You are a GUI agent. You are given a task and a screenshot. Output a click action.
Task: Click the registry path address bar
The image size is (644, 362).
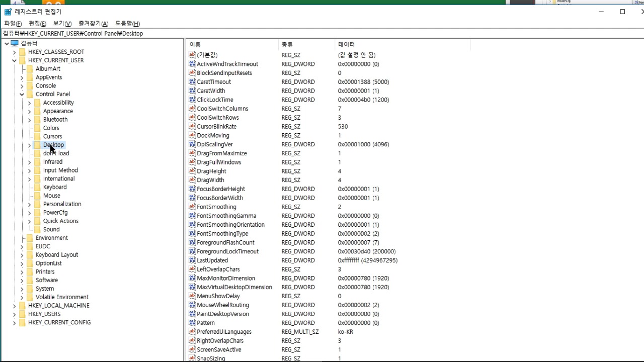point(322,34)
